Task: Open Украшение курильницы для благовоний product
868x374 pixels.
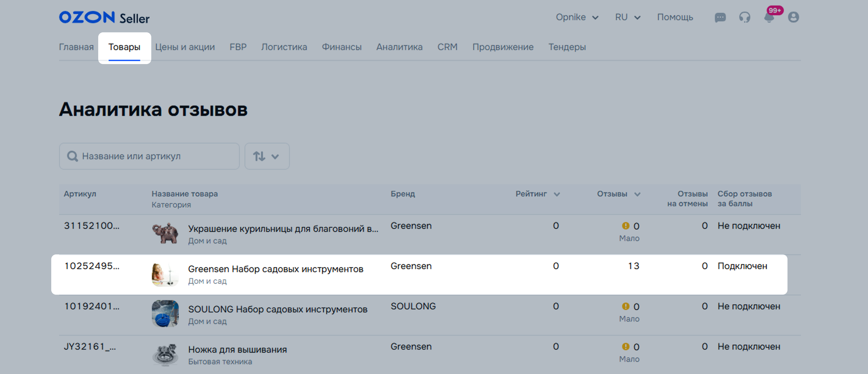Action: 283,229
